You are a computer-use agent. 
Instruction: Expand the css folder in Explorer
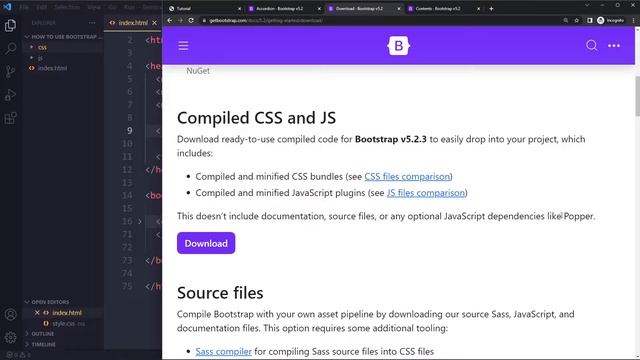[42, 47]
